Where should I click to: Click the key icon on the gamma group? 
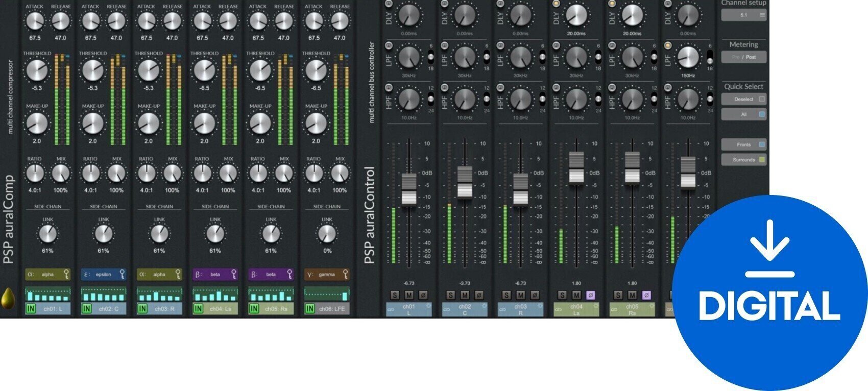pos(345,274)
